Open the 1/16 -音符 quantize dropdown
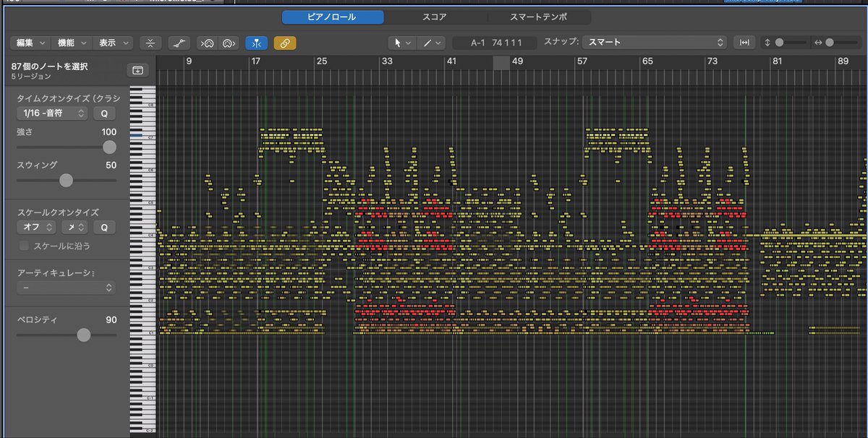 pos(52,113)
